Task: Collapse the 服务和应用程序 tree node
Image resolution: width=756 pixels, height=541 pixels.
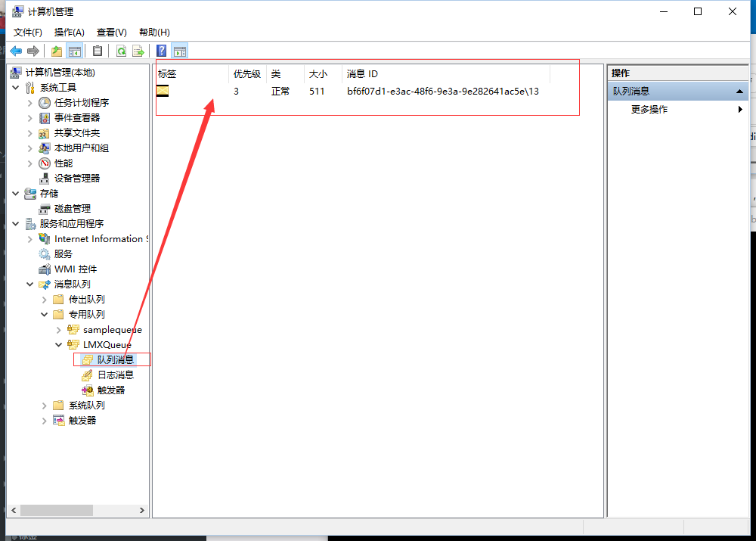Action: coord(15,223)
